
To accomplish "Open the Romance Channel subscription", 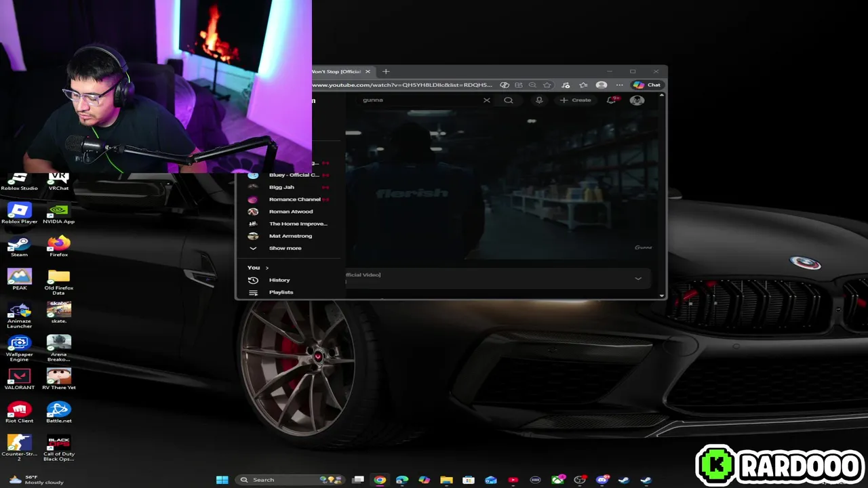I will click(288, 199).
